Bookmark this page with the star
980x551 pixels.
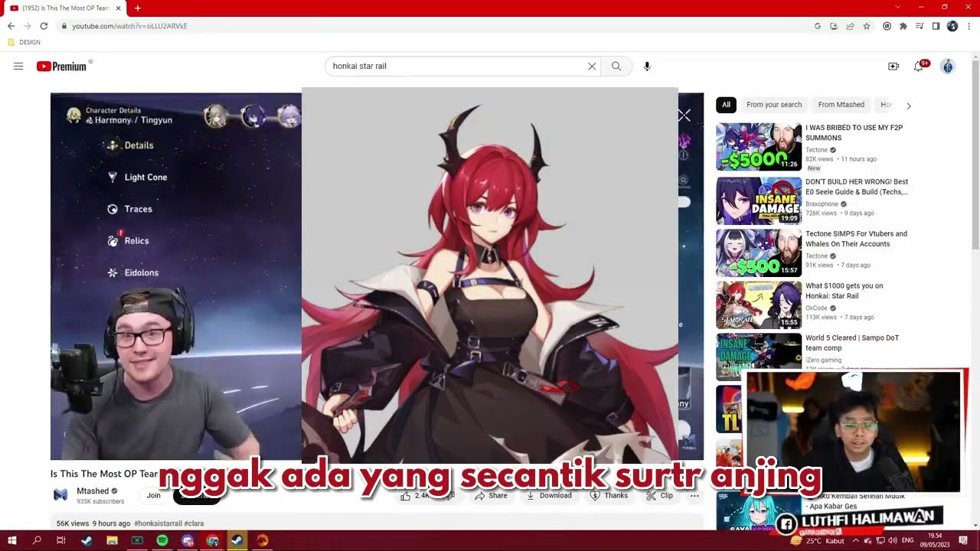867,26
